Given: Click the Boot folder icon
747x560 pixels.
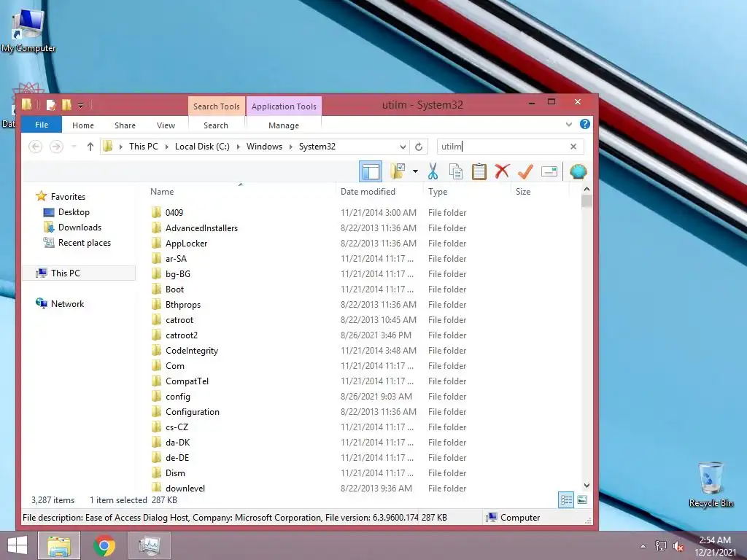Looking at the screenshot, I should click(x=156, y=289).
